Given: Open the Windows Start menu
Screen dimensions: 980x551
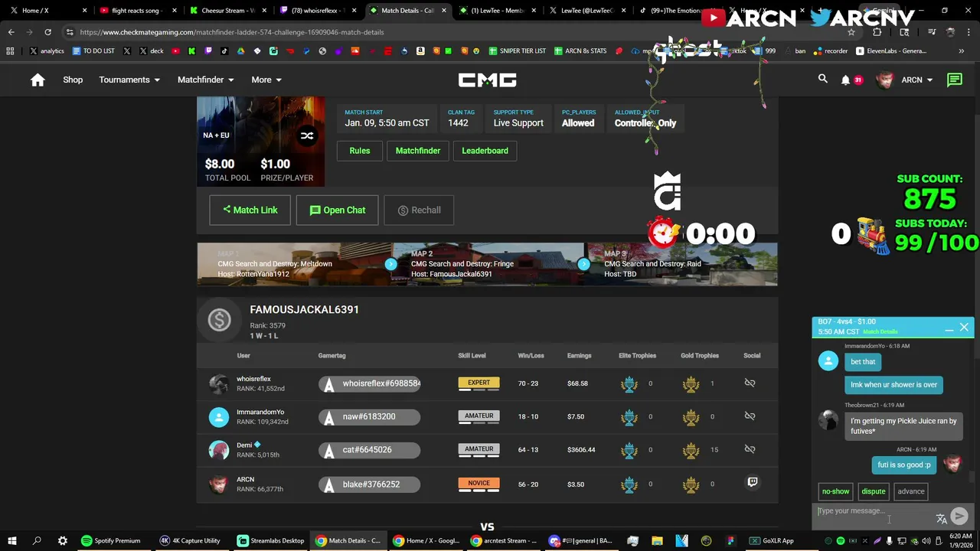Looking at the screenshot, I should [11, 540].
